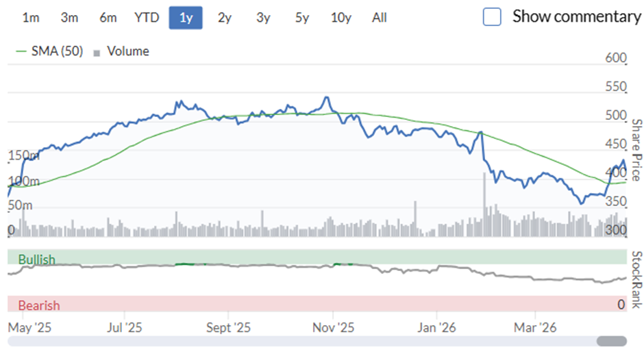Show All available price history
The image size is (644, 356).
pyautogui.click(x=380, y=18)
